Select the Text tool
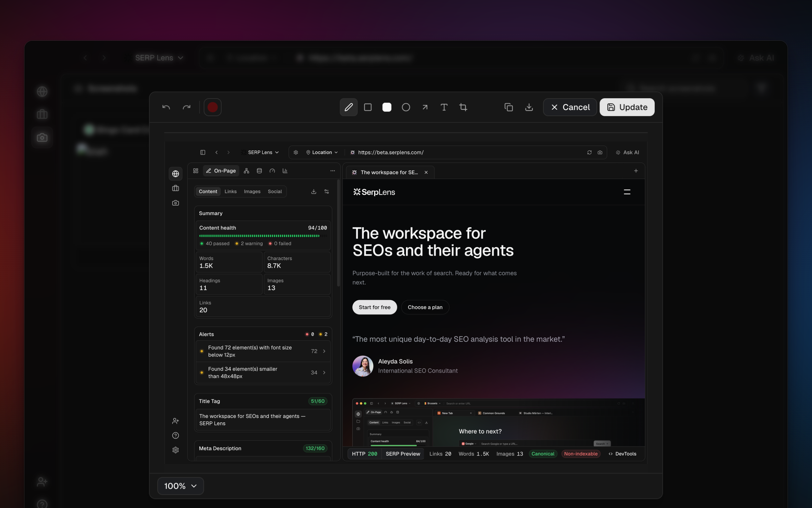This screenshot has width=812, height=508. 444,107
